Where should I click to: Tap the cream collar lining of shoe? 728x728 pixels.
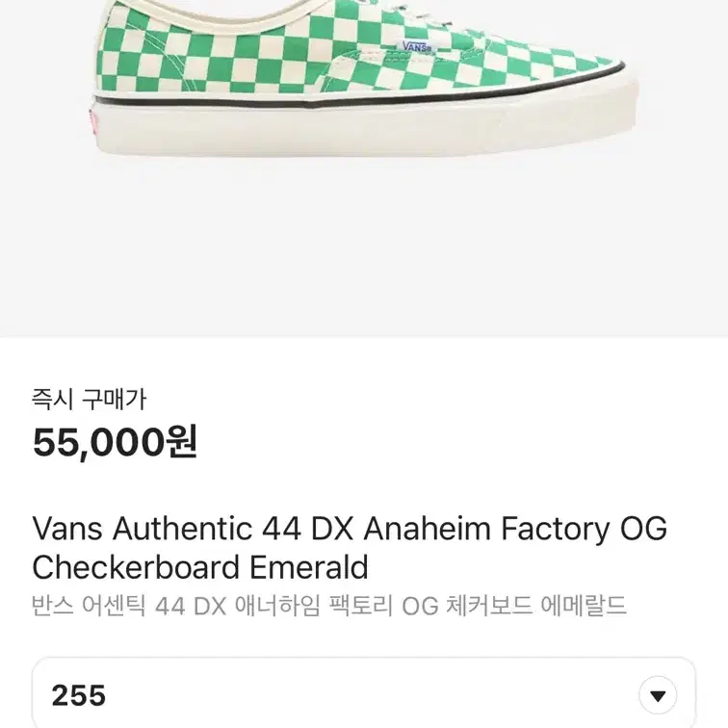coord(232,13)
